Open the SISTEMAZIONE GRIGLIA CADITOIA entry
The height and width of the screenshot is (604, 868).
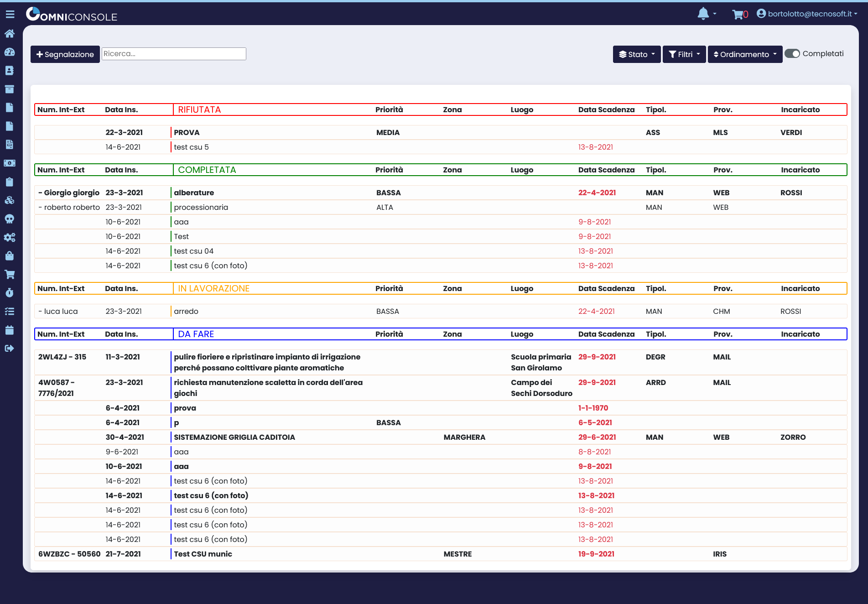pyautogui.click(x=234, y=437)
